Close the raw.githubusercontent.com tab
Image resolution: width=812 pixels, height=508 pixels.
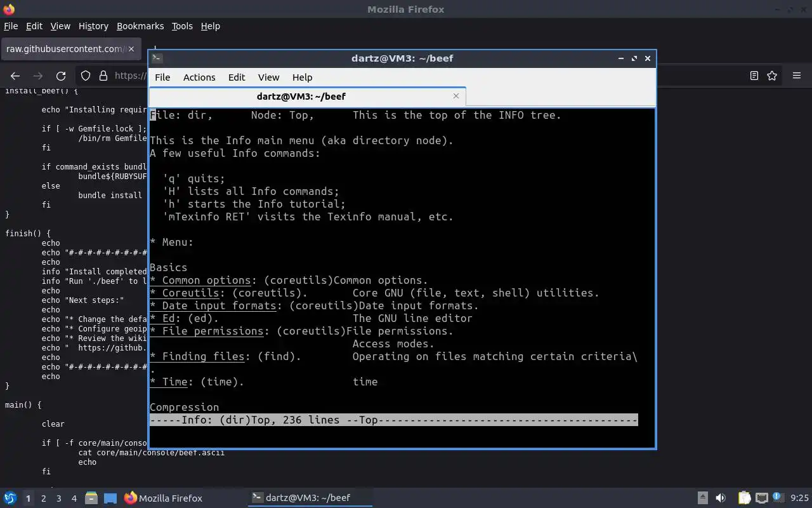131,49
